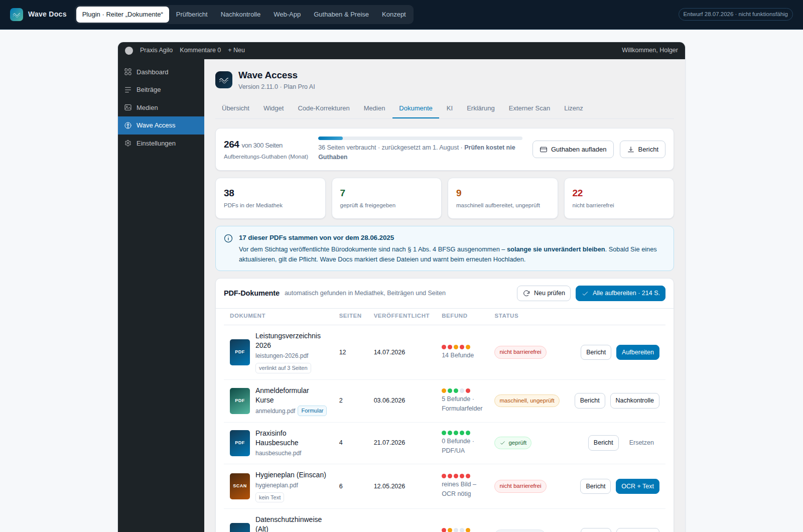Click the checkmark icon on Alle aufbereiten
The width and height of the screenshot is (803, 532).
coord(585,293)
